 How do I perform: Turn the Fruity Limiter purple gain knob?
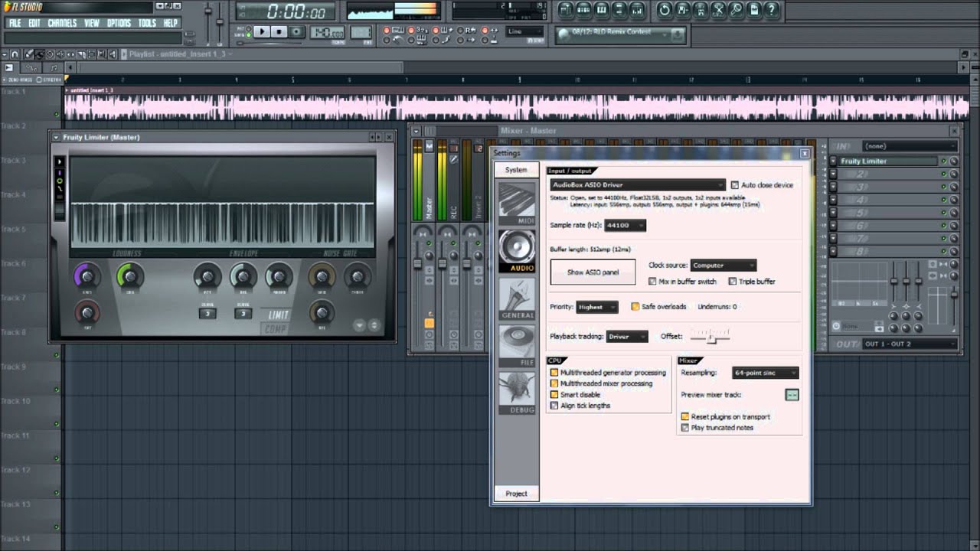pyautogui.click(x=87, y=276)
